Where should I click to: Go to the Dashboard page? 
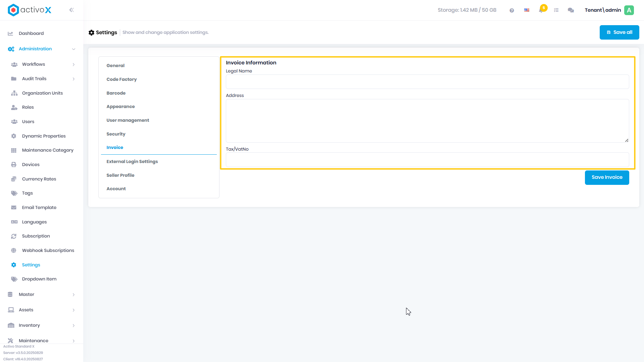[31, 34]
